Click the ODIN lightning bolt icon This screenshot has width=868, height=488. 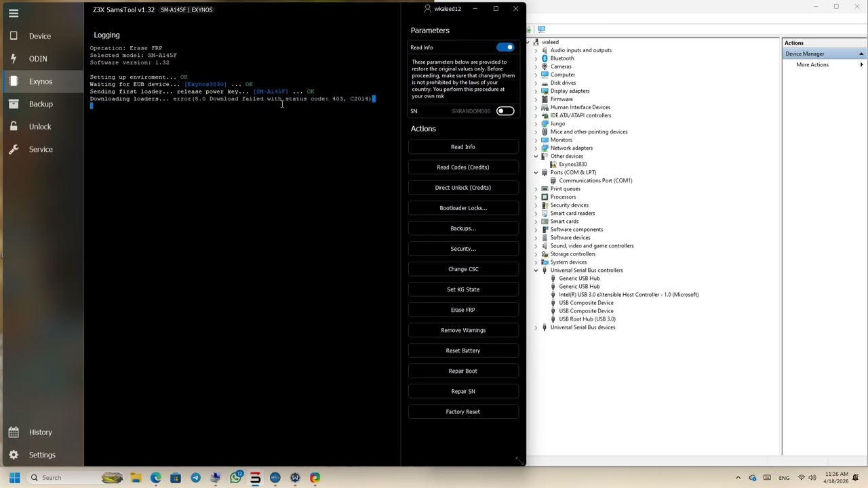click(x=14, y=58)
